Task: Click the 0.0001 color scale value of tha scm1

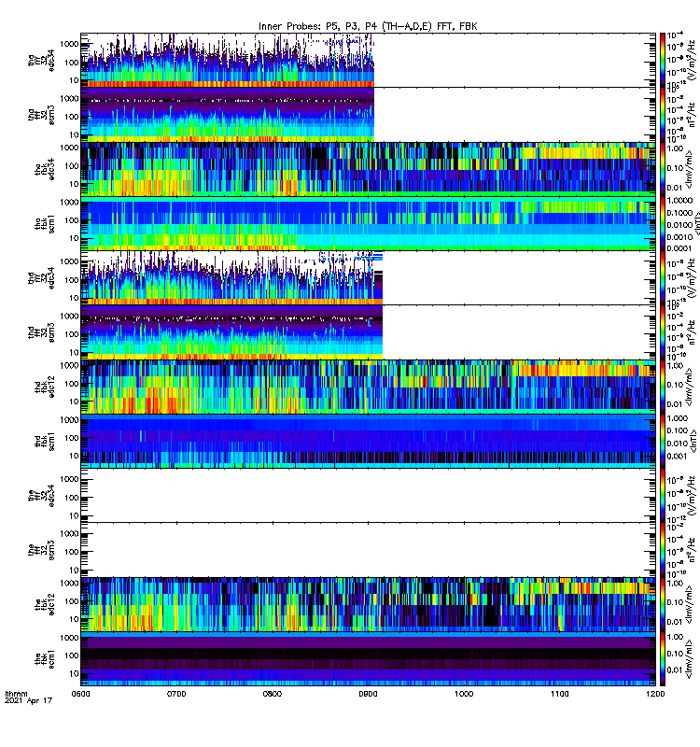Action: point(679,248)
